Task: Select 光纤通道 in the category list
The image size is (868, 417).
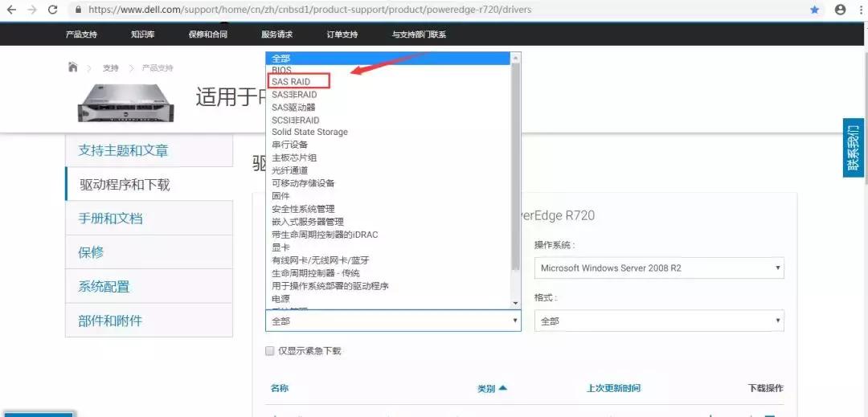Action: click(387, 170)
